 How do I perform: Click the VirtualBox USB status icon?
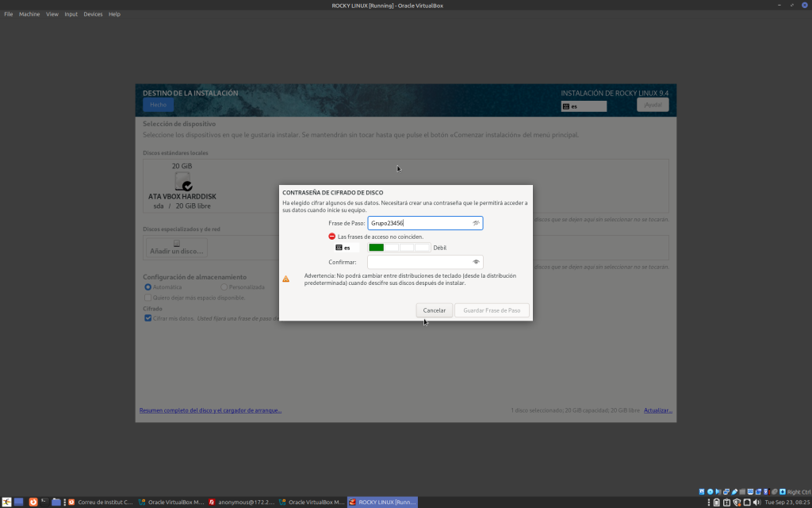[736, 491]
